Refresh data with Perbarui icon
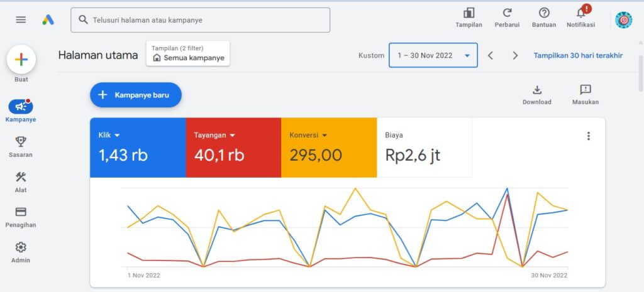 click(x=507, y=13)
